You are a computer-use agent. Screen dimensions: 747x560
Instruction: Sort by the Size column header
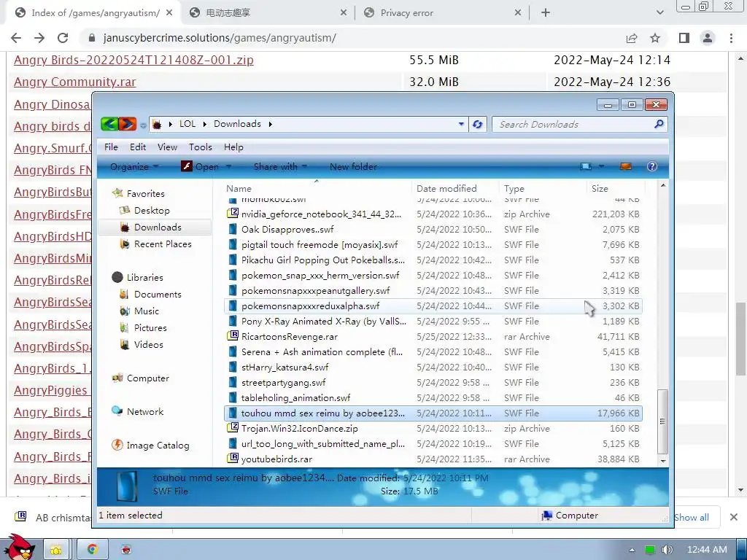coord(600,189)
